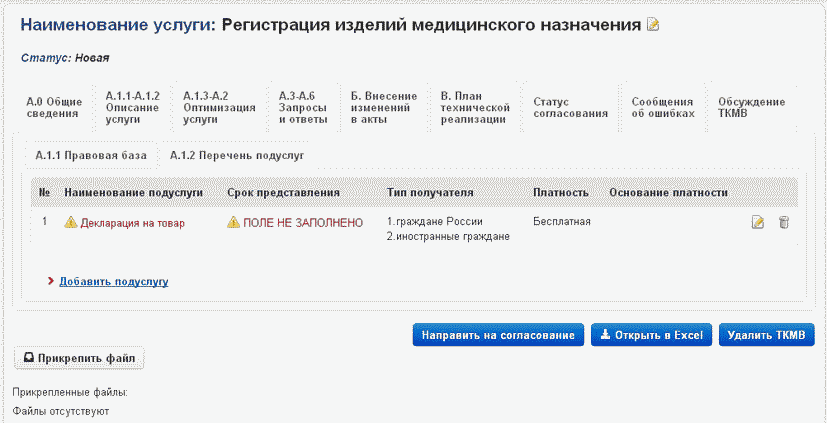Viewport: 827px width, 423px height.
Task: Select the Обсуждение ТКМВ tab
Action: (x=751, y=107)
